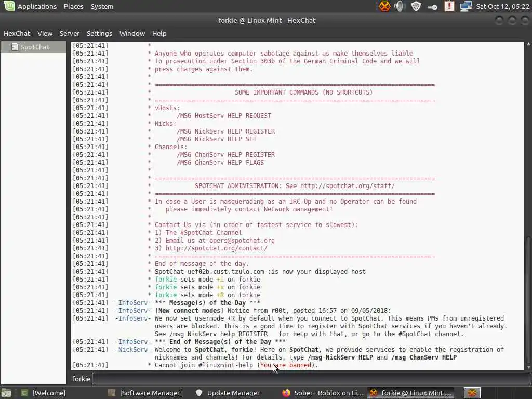Image resolution: width=532 pixels, height=399 pixels.
Task: Click '[New connect modes]' notice text
Action: pyautogui.click(x=189, y=311)
